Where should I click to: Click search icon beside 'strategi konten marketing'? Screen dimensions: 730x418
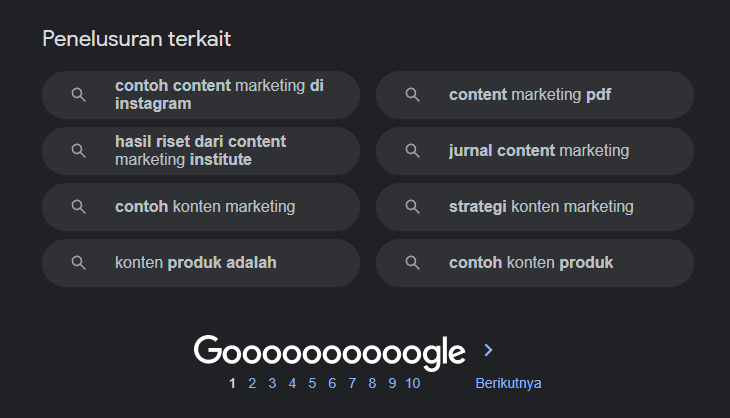click(412, 207)
